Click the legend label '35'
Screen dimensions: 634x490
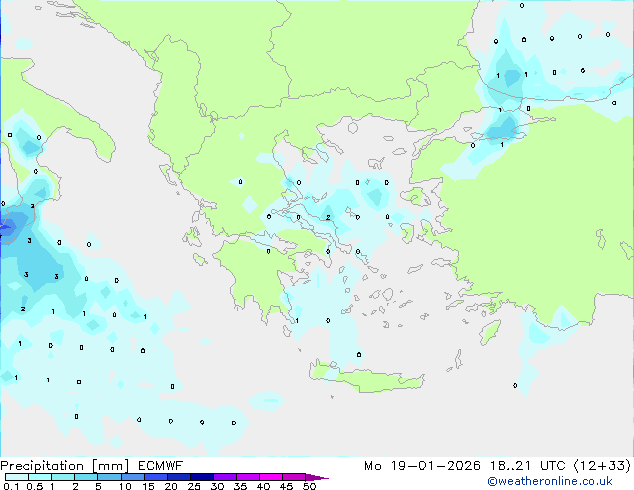click(240, 486)
